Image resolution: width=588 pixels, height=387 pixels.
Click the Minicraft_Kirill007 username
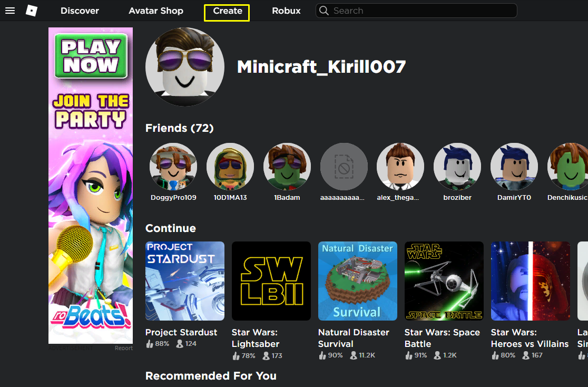tap(321, 67)
